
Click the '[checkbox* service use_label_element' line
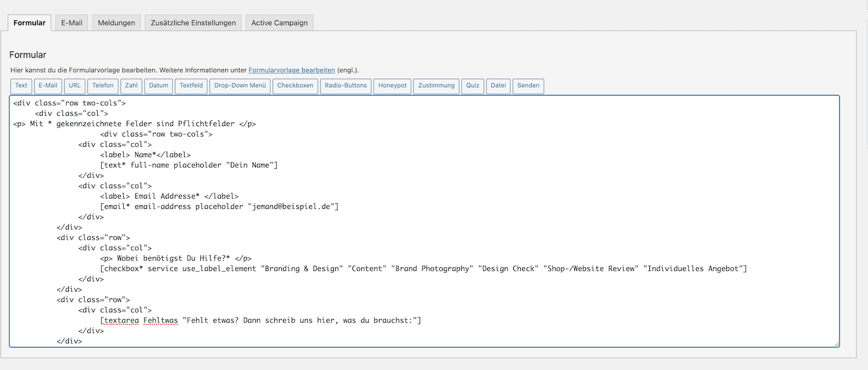pos(424,269)
